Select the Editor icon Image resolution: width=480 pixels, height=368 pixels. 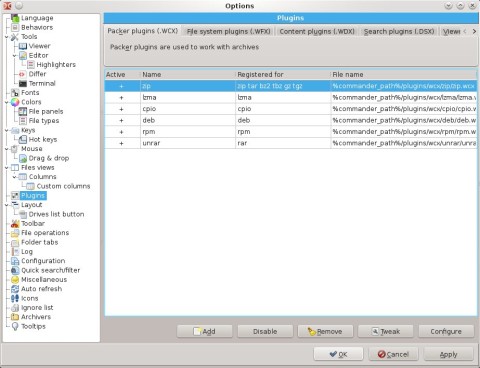(23, 55)
